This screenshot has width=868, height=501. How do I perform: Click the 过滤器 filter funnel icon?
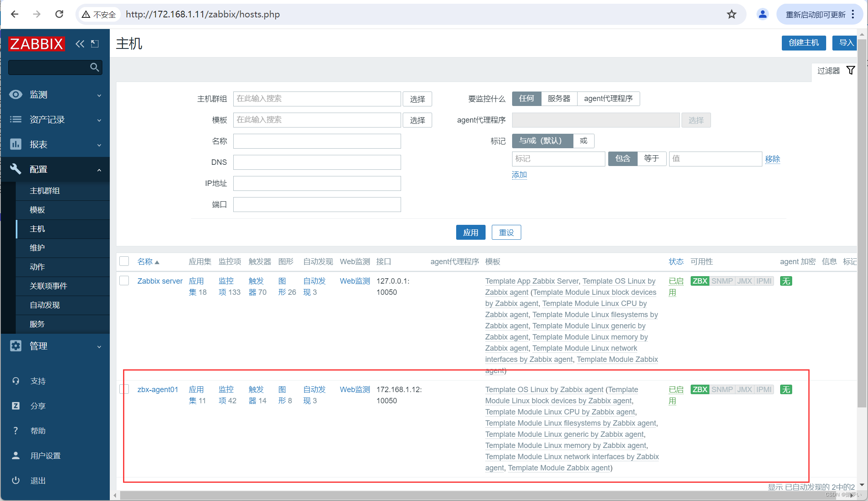click(851, 70)
